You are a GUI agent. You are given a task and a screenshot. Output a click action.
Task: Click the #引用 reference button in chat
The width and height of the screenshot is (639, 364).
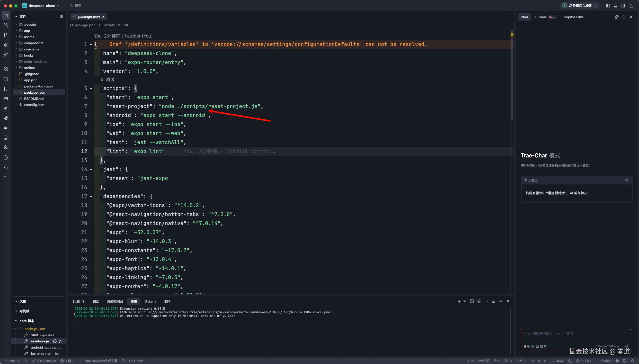coord(529,346)
